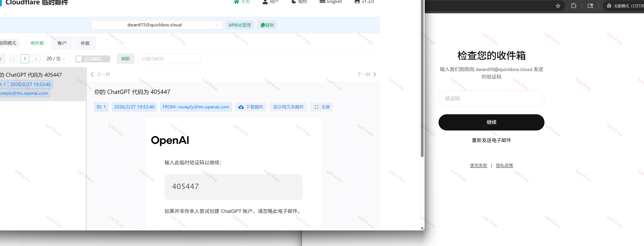Screen dimensions: 644x246
Task: Open the 账户 account tab
Action: coord(62,43)
